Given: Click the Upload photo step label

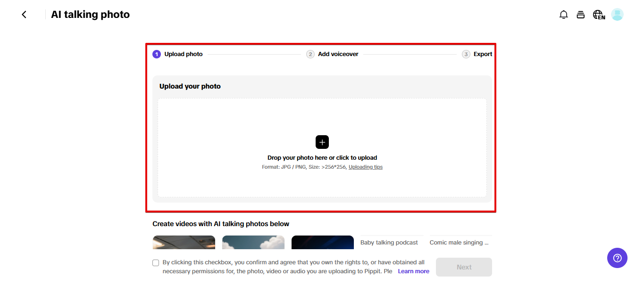Looking at the screenshot, I should pos(183,54).
